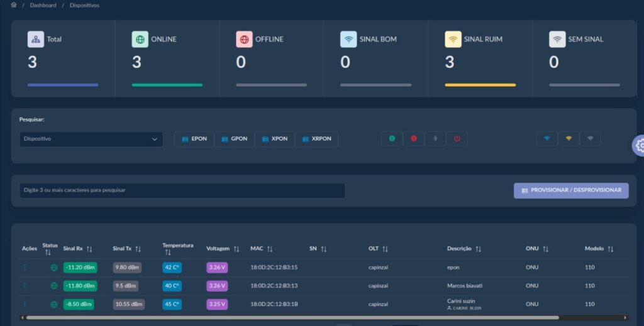Click the PROVISIONAR / DESPROVISIONAR button

point(570,190)
